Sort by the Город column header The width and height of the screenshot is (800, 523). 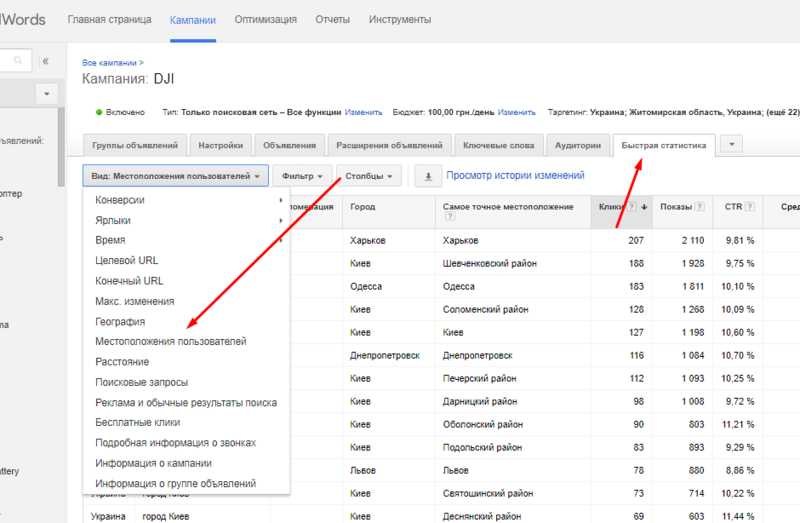click(363, 207)
